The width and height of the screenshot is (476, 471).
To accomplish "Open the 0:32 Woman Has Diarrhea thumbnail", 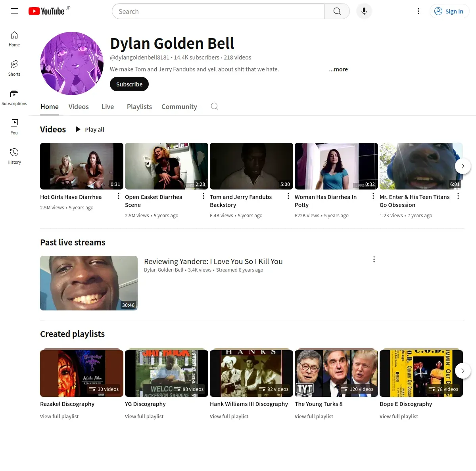I will coord(336,166).
